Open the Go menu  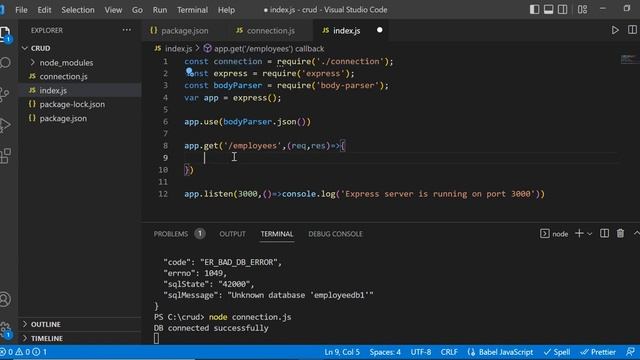(137, 10)
